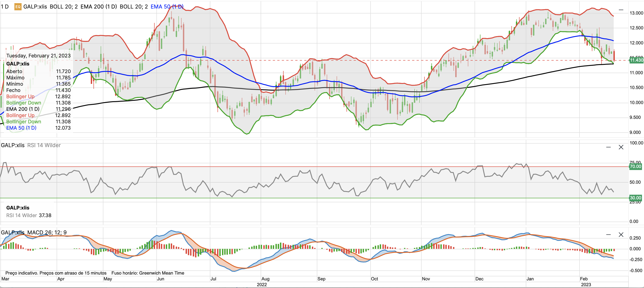644x288 pixels.
Task: Click the green 11.430 price tag
Action: [636, 60]
